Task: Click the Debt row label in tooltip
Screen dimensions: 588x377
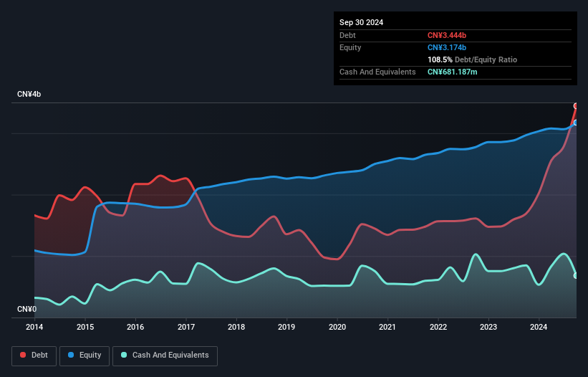Action: coord(347,35)
